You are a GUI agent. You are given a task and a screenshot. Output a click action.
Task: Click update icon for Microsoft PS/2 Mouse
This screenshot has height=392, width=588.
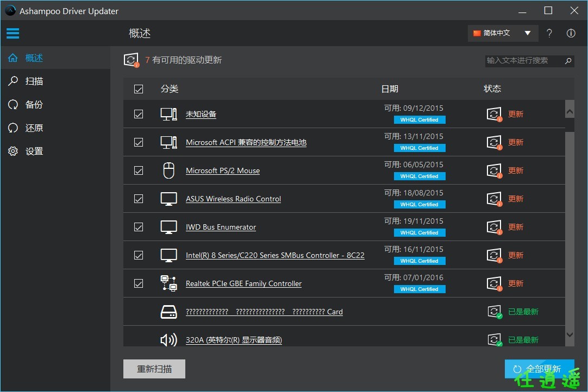coord(494,170)
